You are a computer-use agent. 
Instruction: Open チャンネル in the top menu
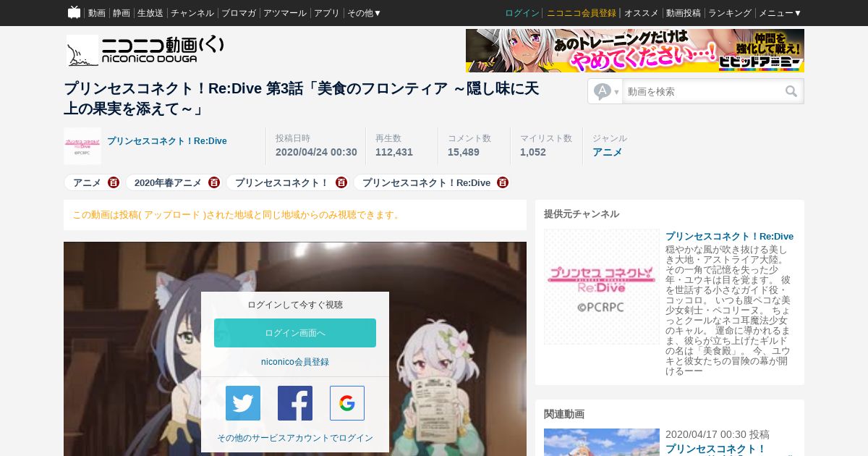pyautogui.click(x=192, y=13)
